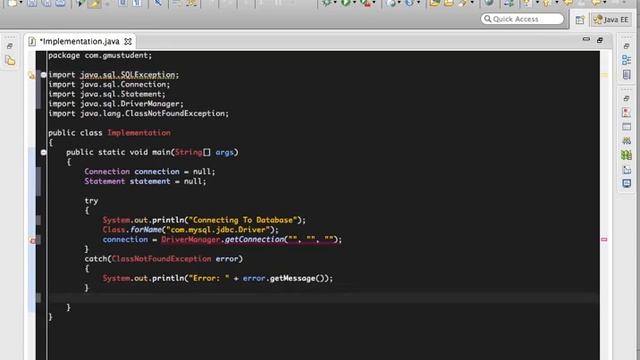The height and width of the screenshot is (360, 640).
Task: Click 'ClassNotFoundException' in the catch clause
Action: [161, 259]
